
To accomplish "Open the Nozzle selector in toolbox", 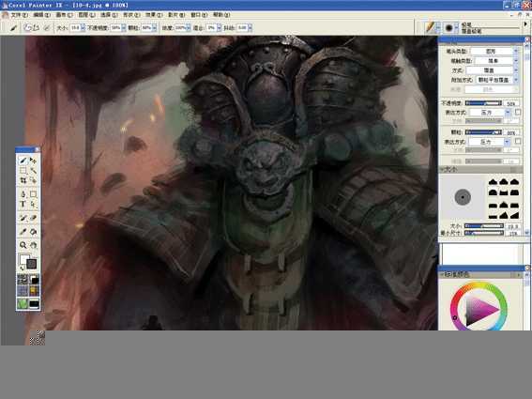I will click(x=34, y=303).
